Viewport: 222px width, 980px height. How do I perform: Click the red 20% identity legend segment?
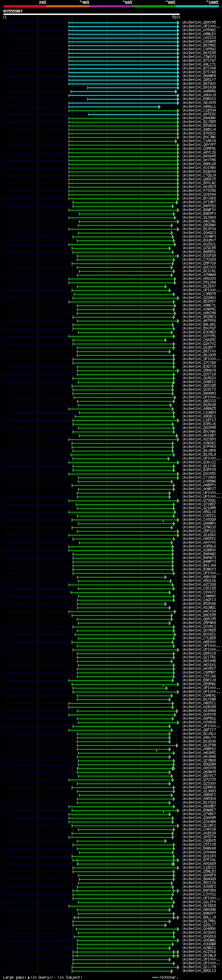[x=25, y=7]
